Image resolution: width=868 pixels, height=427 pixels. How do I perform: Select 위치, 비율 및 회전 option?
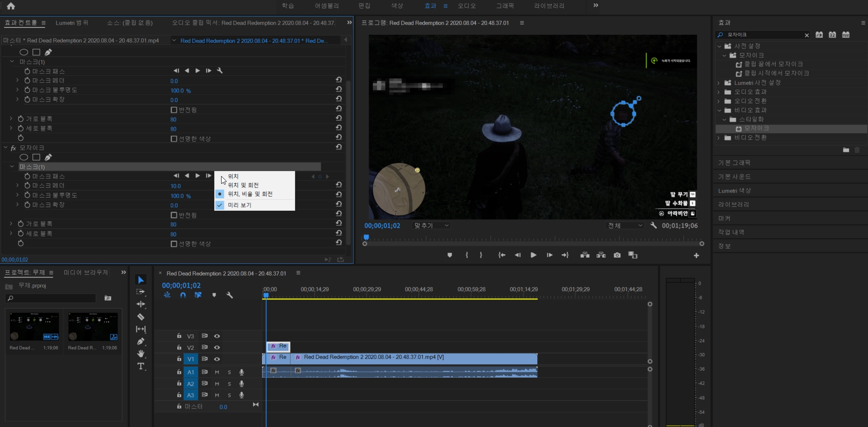(254, 194)
